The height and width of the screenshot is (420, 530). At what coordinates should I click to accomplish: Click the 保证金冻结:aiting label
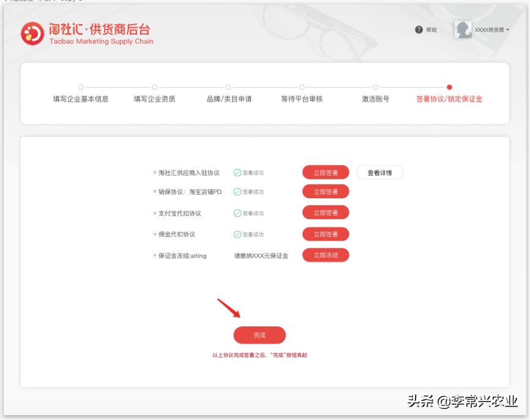[x=182, y=256]
